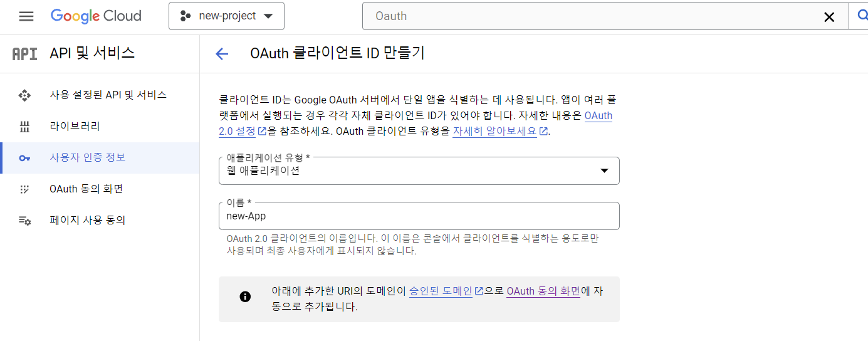This screenshot has width=868, height=341.
Task: Select 사용 설정된 API 및 서비스 menu
Action: coord(100,95)
